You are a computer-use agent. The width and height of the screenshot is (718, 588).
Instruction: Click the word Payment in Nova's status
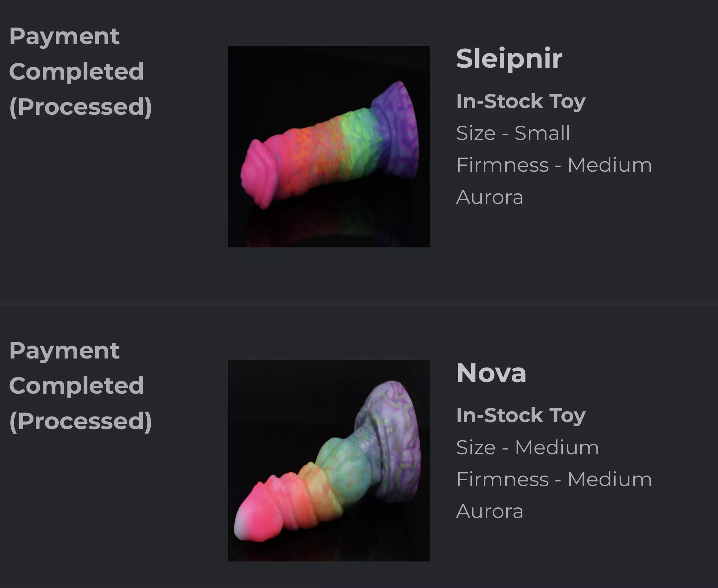point(64,350)
